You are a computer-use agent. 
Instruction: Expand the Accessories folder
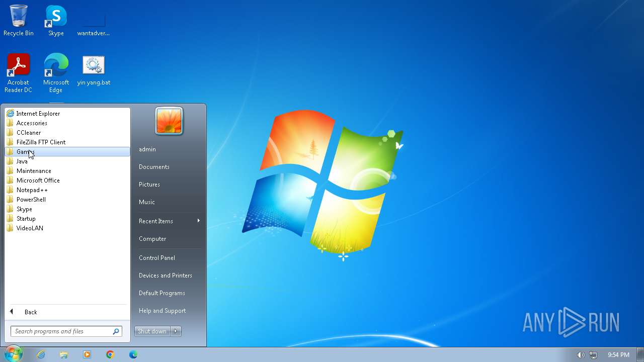pos(67,123)
